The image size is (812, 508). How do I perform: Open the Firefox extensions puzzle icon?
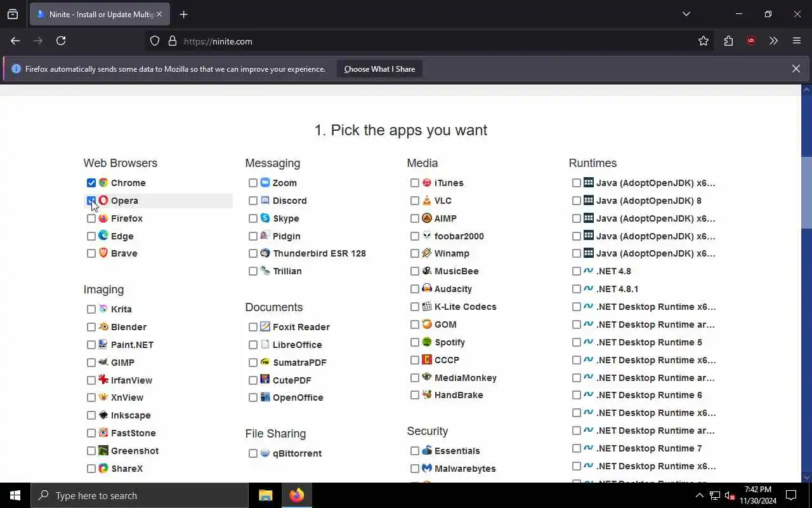pos(728,41)
